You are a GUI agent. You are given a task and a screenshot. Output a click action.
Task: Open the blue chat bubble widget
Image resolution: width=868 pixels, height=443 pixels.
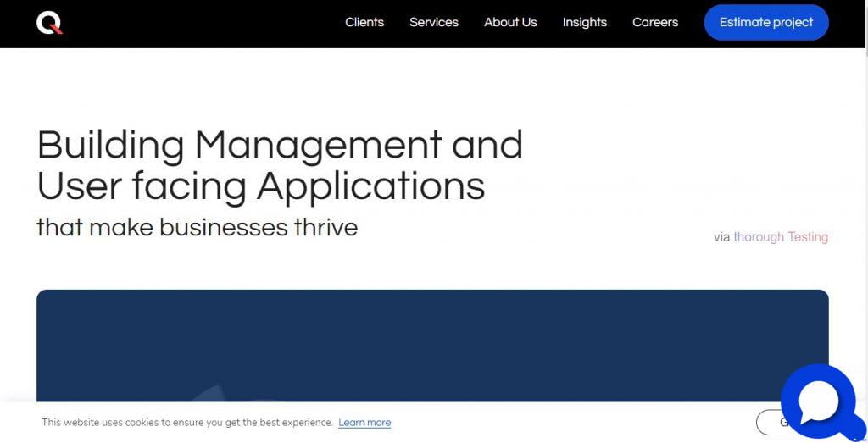pyautogui.click(x=821, y=402)
